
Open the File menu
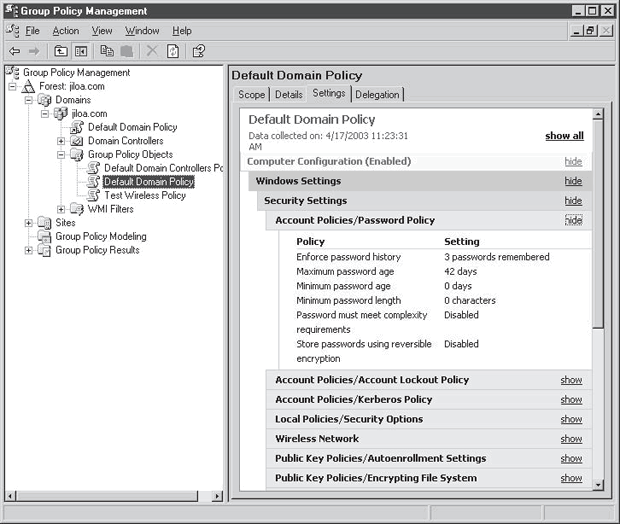click(x=32, y=31)
